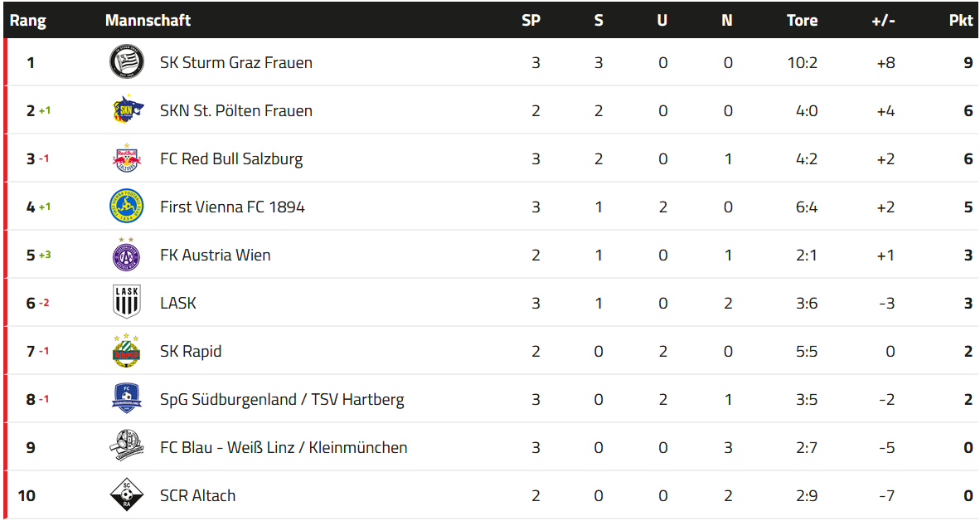Click the LASK striped shield logo
The width and height of the screenshot is (980, 521).
tap(127, 302)
